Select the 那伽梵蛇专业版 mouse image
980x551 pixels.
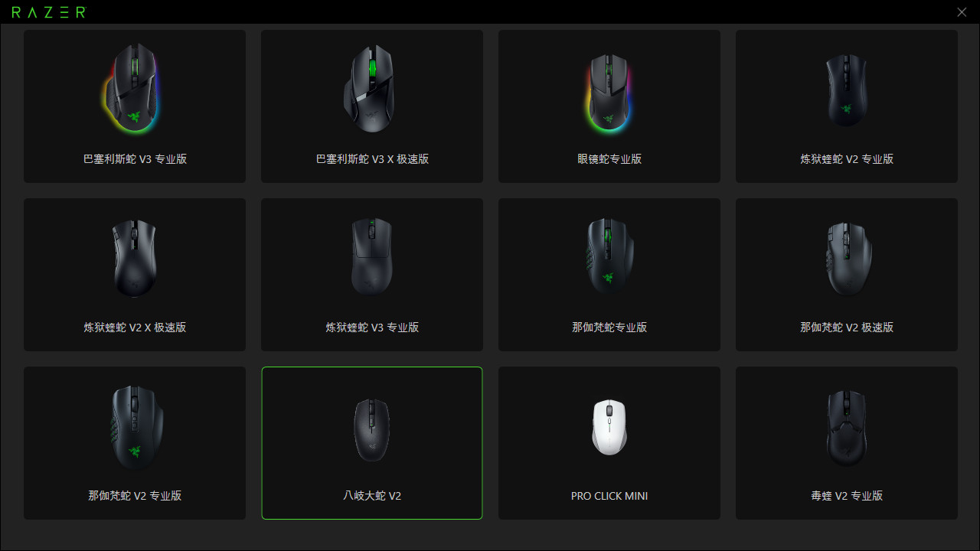pos(609,255)
